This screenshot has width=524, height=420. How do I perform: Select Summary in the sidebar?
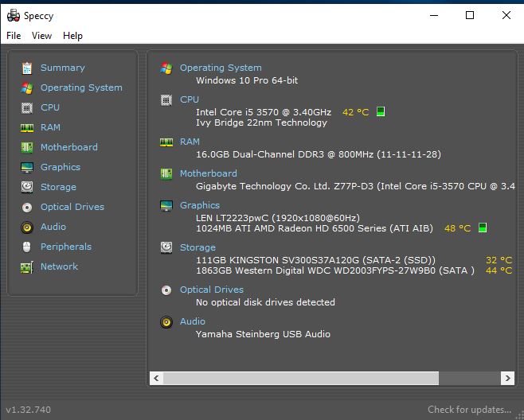coord(62,68)
